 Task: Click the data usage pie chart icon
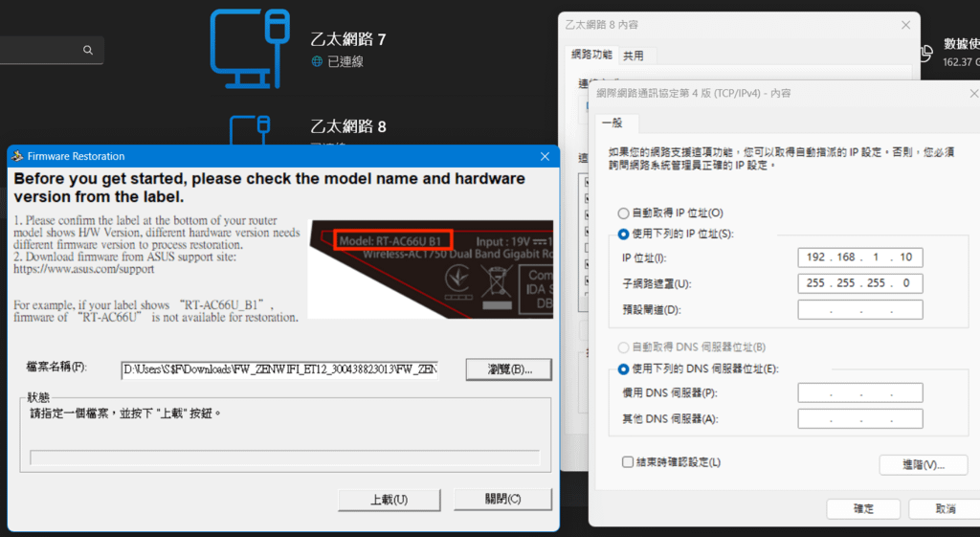pyautogui.click(x=926, y=54)
